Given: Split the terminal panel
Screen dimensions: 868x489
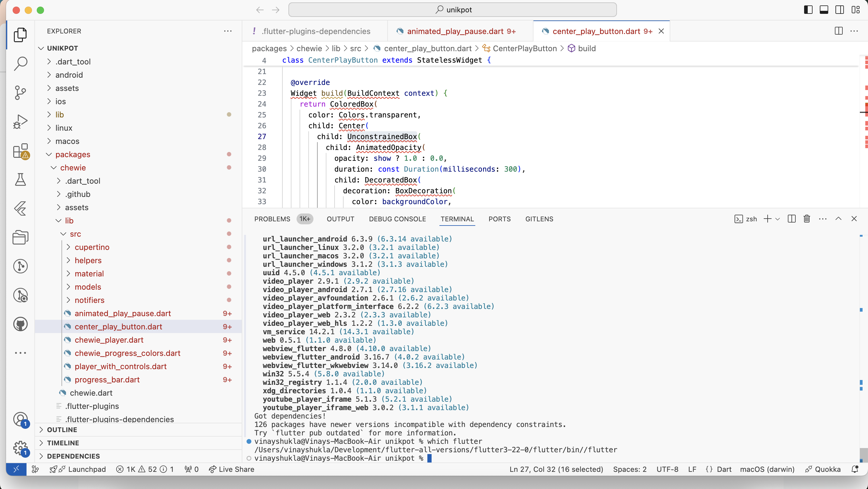Looking at the screenshot, I should coord(791,219).
